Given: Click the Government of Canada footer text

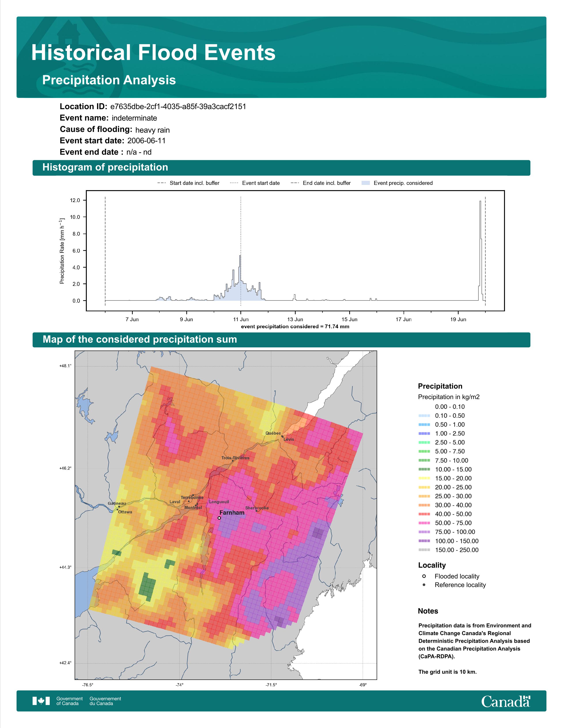Looking at the screenshot, I should click(69, 701).
